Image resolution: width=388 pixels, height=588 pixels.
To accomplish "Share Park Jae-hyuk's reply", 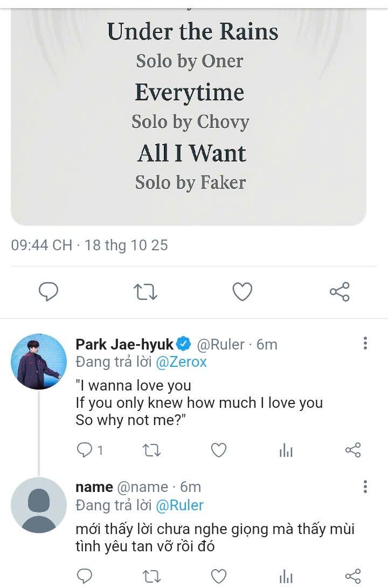I will pos(353,450).
